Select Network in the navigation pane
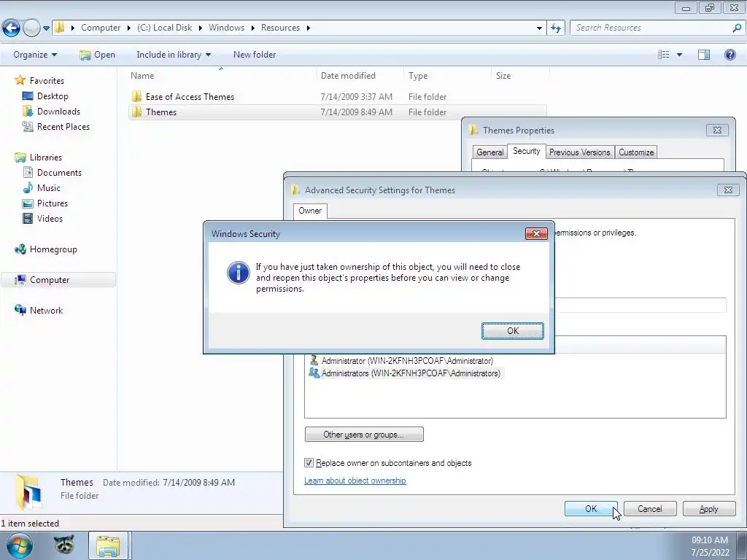Viewport: 747px width, 560px height. point(39,310)
